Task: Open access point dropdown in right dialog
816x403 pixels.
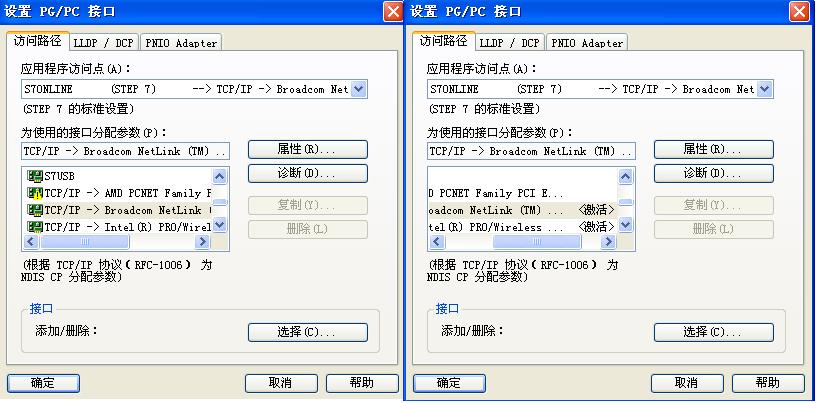Action: pos(765,89)
